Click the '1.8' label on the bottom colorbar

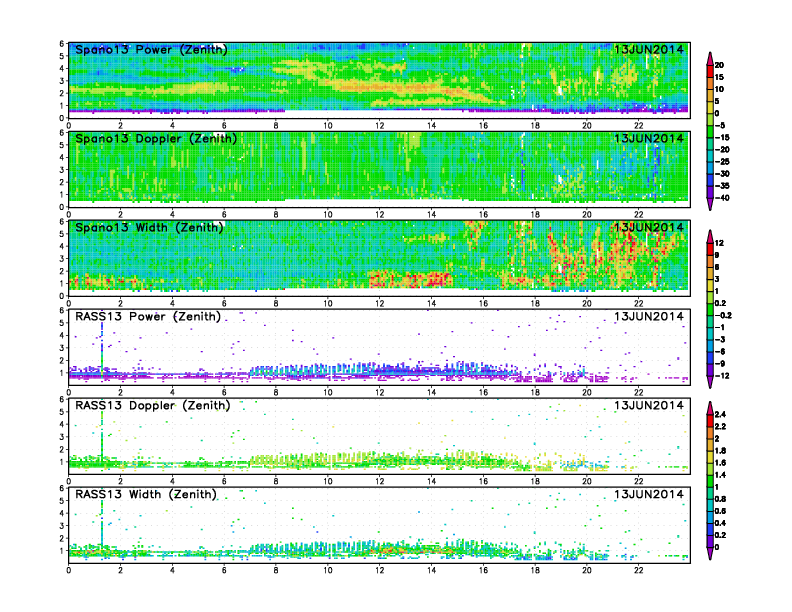[x=720, y=450]
